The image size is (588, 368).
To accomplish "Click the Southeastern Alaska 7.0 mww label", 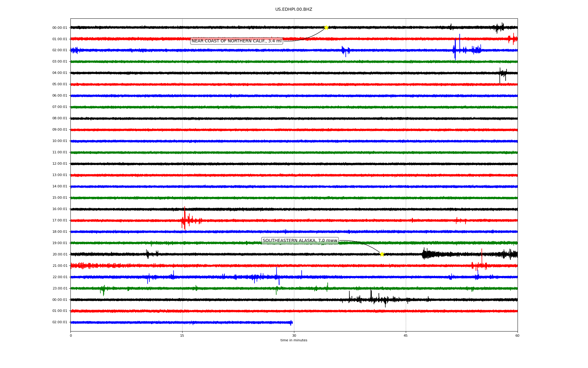I will [x=300, y=241].
